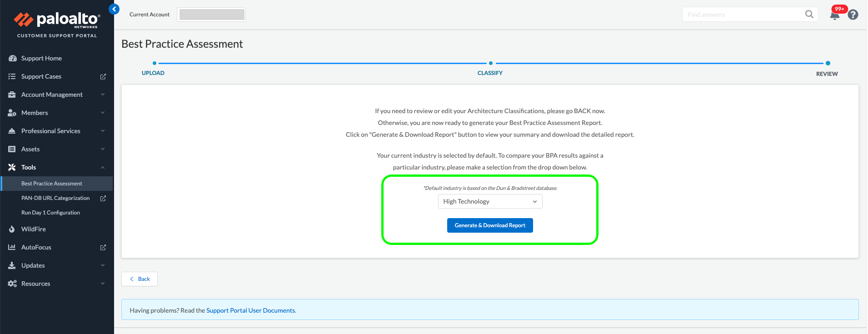
Task: Open Support Cases external link icon
Action: tap(103, 77)
